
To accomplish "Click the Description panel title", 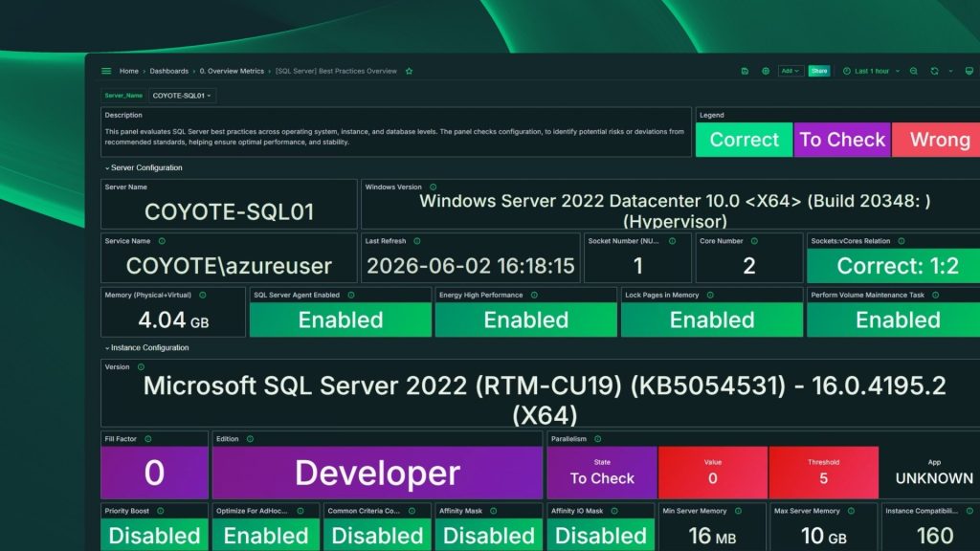I will [123, 116].
